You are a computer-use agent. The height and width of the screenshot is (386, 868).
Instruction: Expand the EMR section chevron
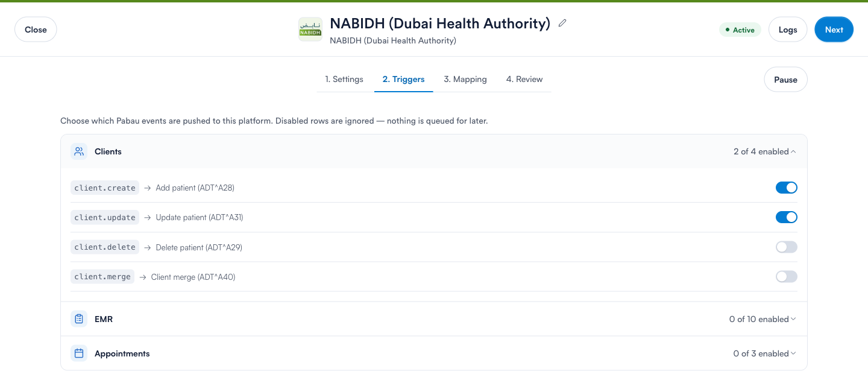793,319
